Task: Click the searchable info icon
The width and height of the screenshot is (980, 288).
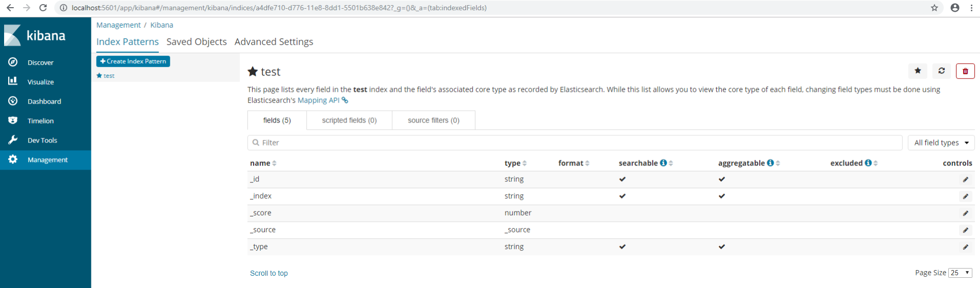Action: (x=663, y=163)
